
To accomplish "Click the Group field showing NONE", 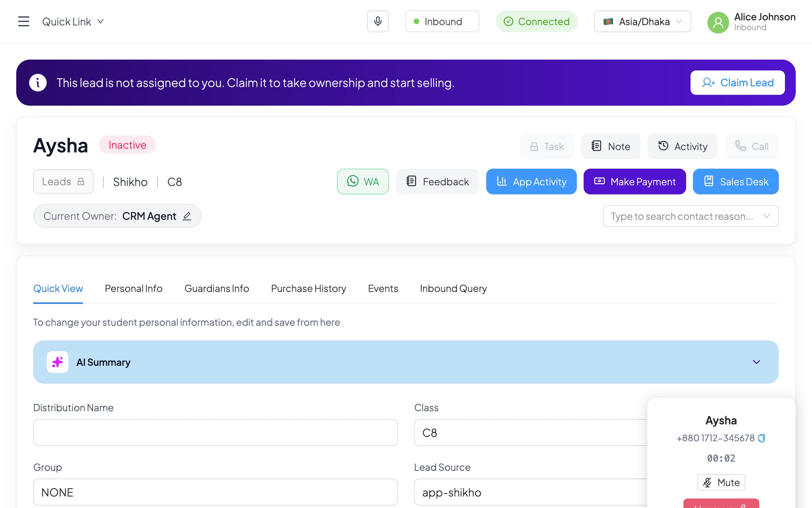I will (215, 492).
